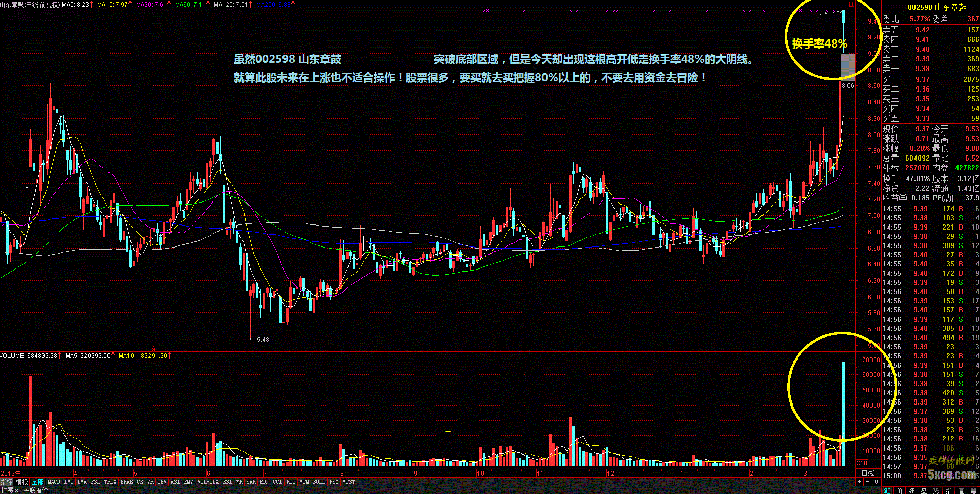Click the diamond icon above the price chart
This screenshot has width=980, height=494.
pos(844,4)
